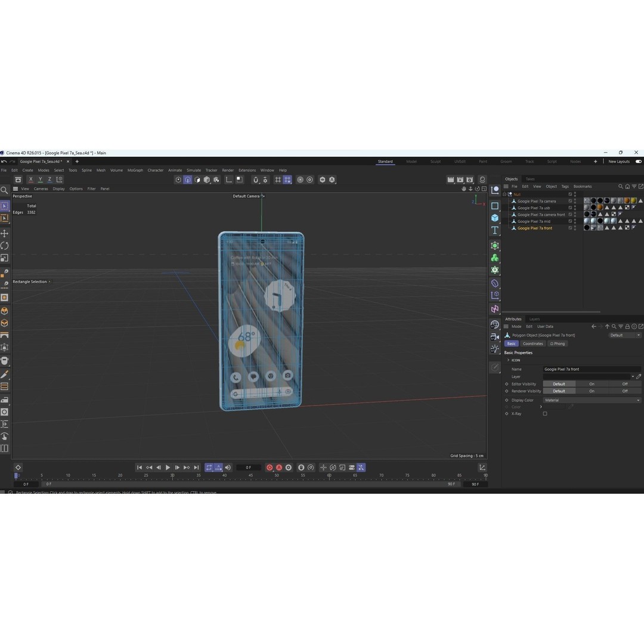Image resolution: width=644 pixels, height=644 pixels.
Task: Open the Phong attribute tab
Action: [558, 344]
